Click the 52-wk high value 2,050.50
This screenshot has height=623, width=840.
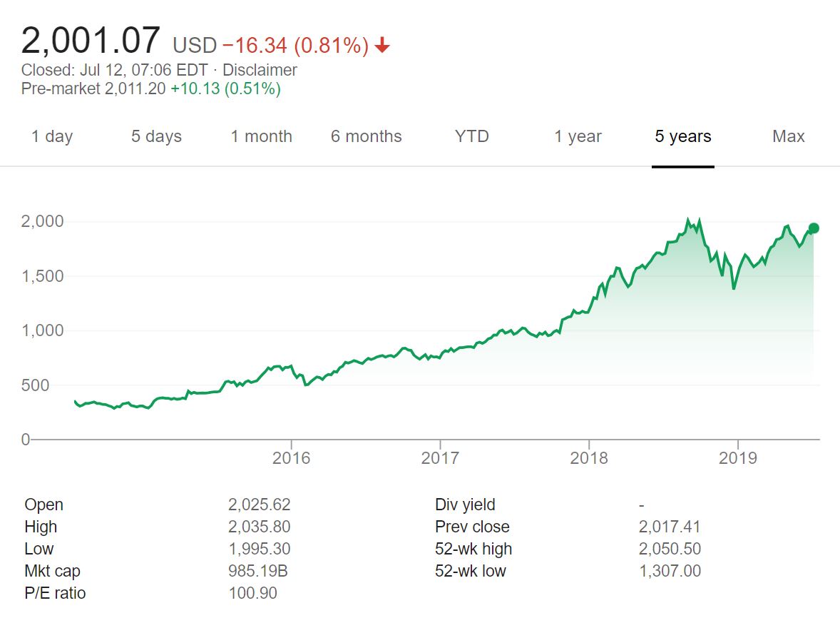[x=670, y=549]
